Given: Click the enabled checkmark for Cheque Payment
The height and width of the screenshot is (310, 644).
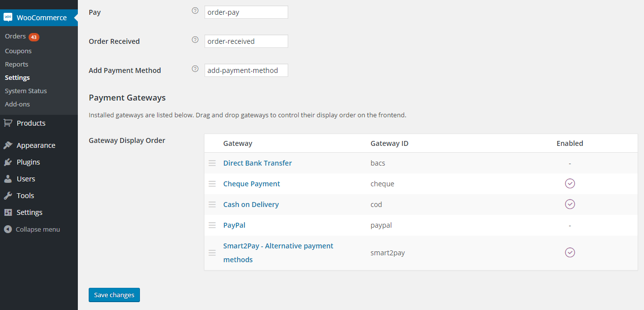Looking at the screenshot, I should pyautogui.click(x=570, y=183).
